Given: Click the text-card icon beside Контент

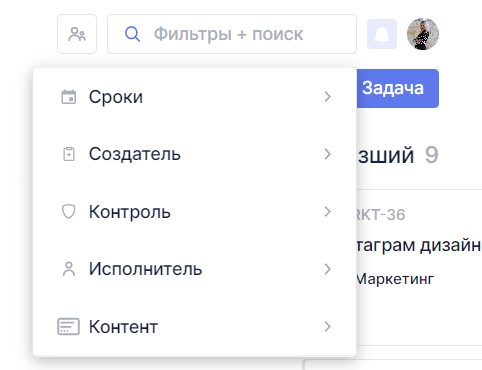Looking at the screenshot, I should pyautogui.click(x=68, y=326).
